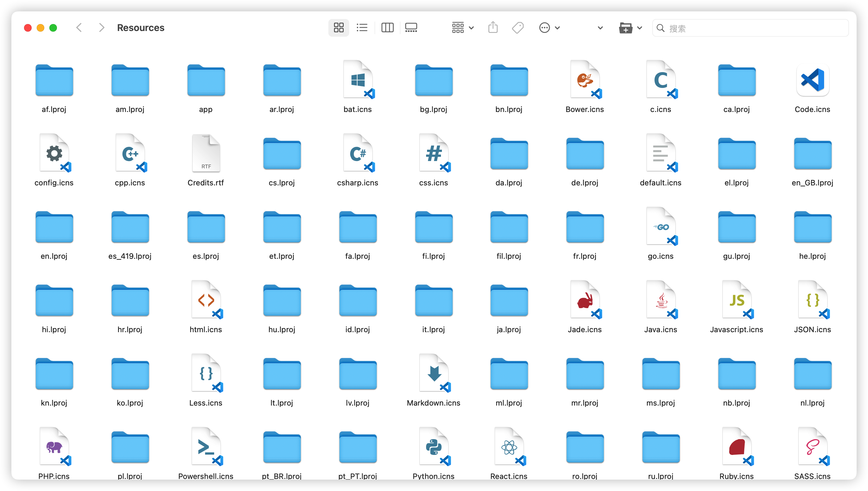Click in the search field
Screen dimensions: 868x491
(755, 28)
